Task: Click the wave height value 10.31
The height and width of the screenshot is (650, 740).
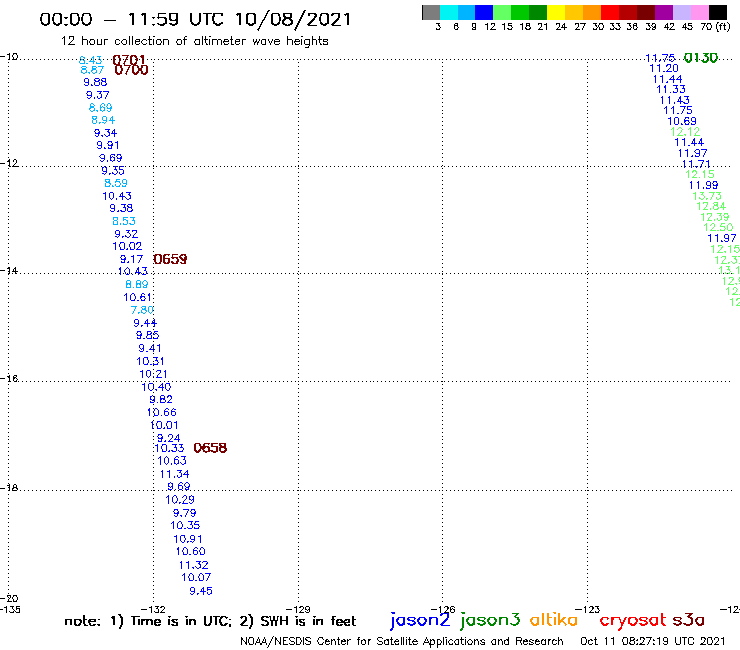Action: pyautogui.click(x=150, y=361)
